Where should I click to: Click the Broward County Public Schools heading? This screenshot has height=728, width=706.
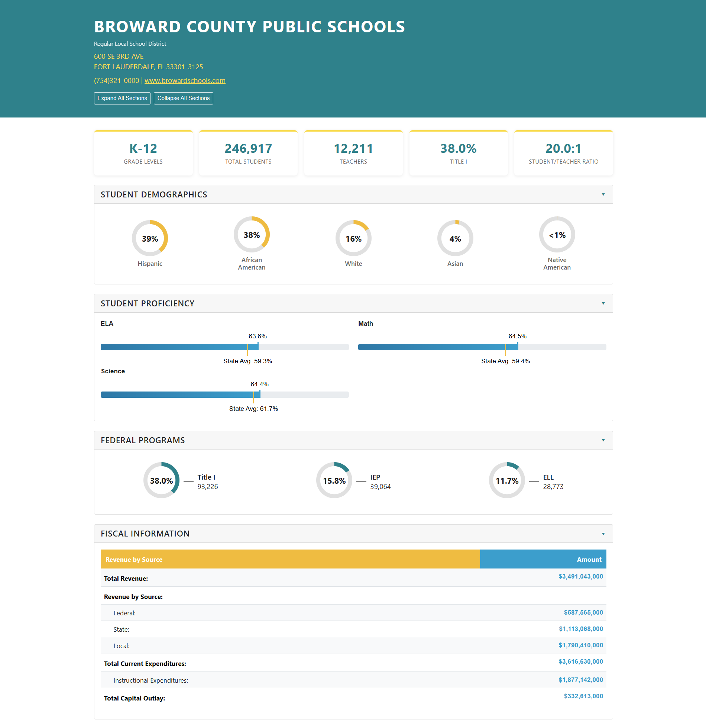(249, 27)
